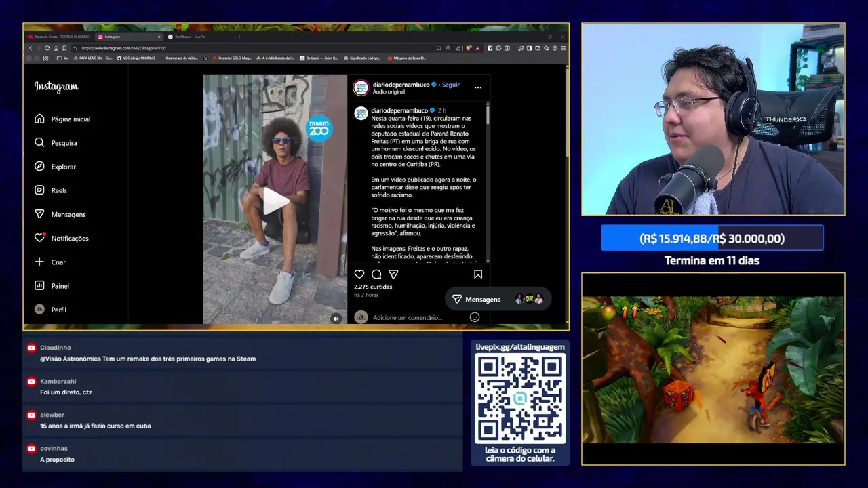Open Reels from the sidebar
The width and height of the screenshot is (868, 488).
(x=51, y=190)
